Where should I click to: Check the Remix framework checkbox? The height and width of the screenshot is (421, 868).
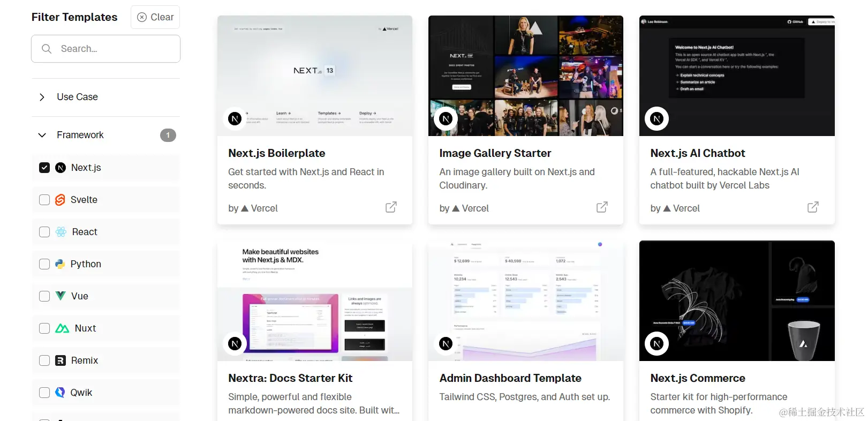pos(44,360)
